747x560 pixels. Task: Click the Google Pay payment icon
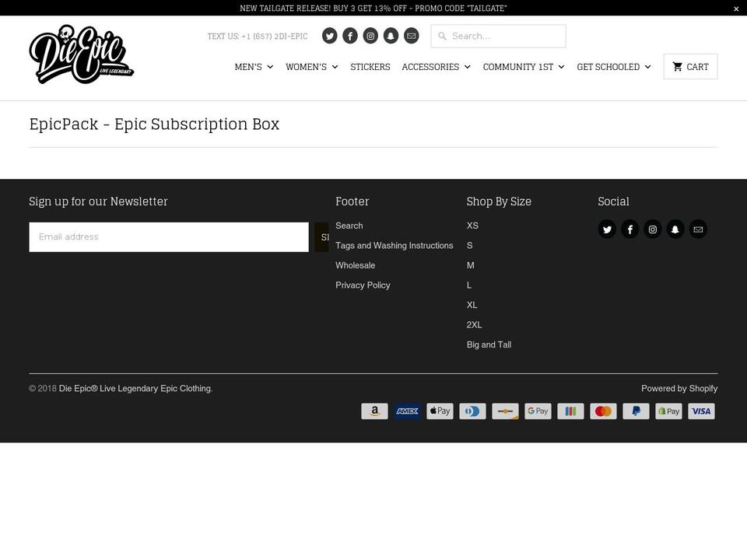pyautogui.click(x=538, y=411)
